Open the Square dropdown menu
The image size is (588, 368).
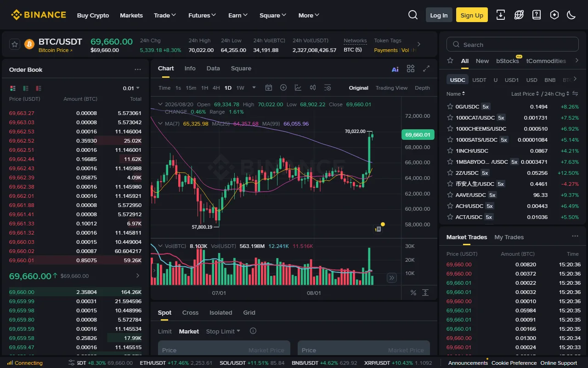273,15
